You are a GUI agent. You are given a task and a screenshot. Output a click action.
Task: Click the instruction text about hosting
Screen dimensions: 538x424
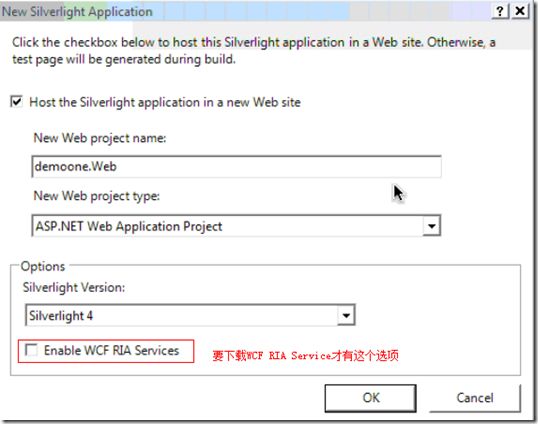pyautogui.click(x=254, y=51)
